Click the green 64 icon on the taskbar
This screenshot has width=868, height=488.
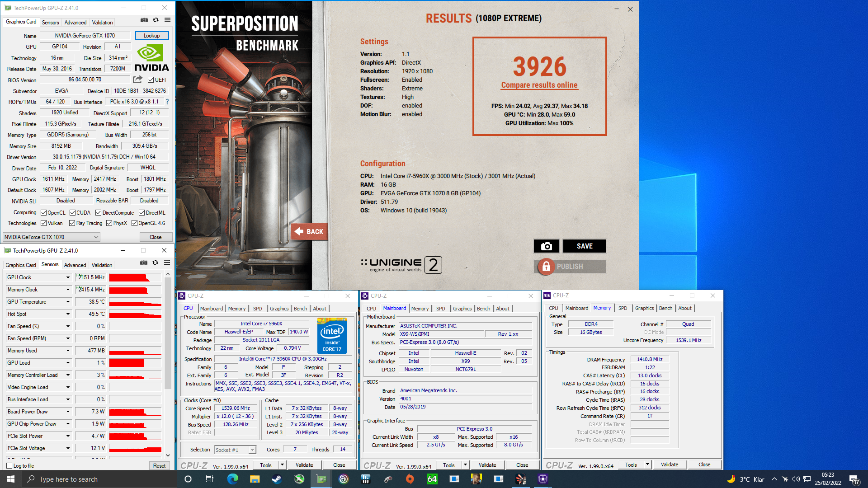tap(432, 479)
